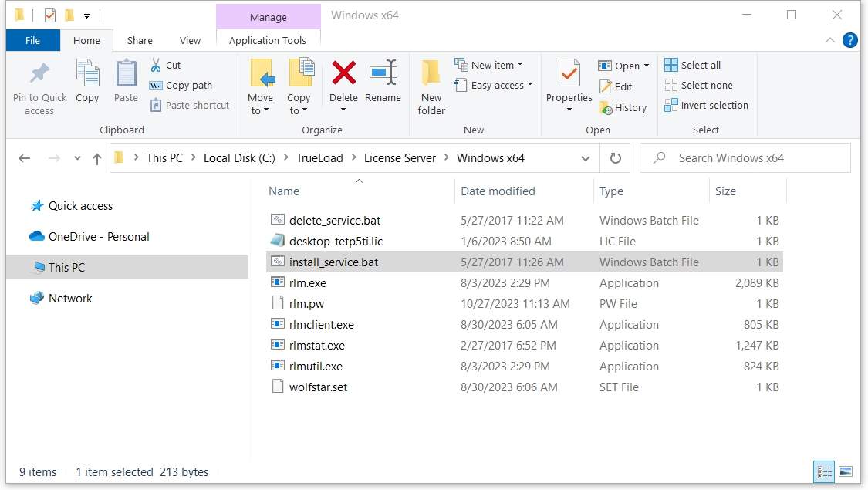This screenshot has width=868, height=490.
Task: Open Properties from the ribbon
Action: click(569, 75)
